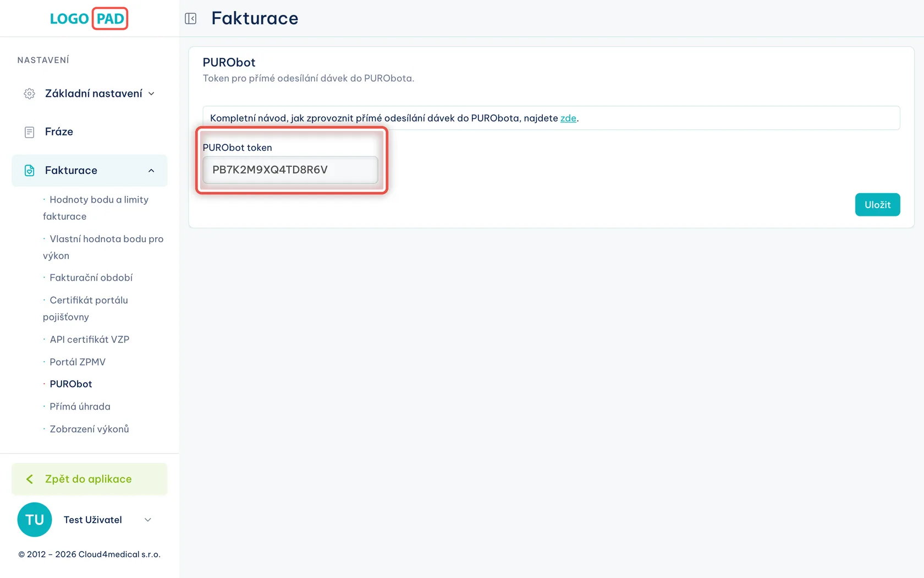Click the LOGO PAD logo

(89, 19)
